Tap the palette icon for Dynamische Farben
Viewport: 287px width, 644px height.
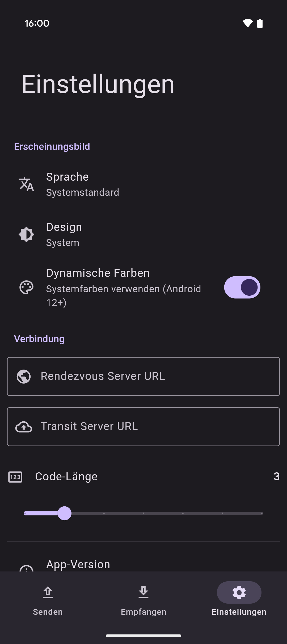(26, 287)
